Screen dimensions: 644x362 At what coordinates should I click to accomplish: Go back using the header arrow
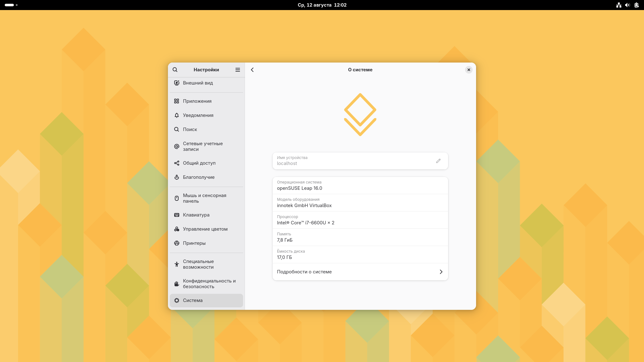point(252,70)
